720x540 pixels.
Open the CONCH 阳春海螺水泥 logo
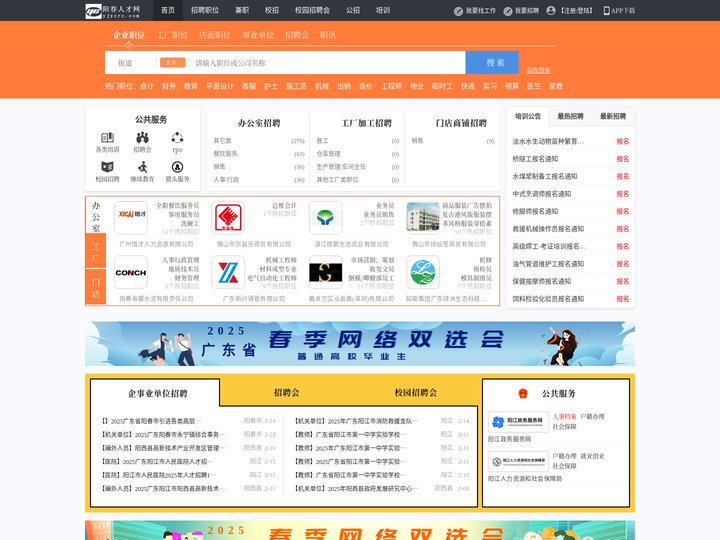pos(131,272)
